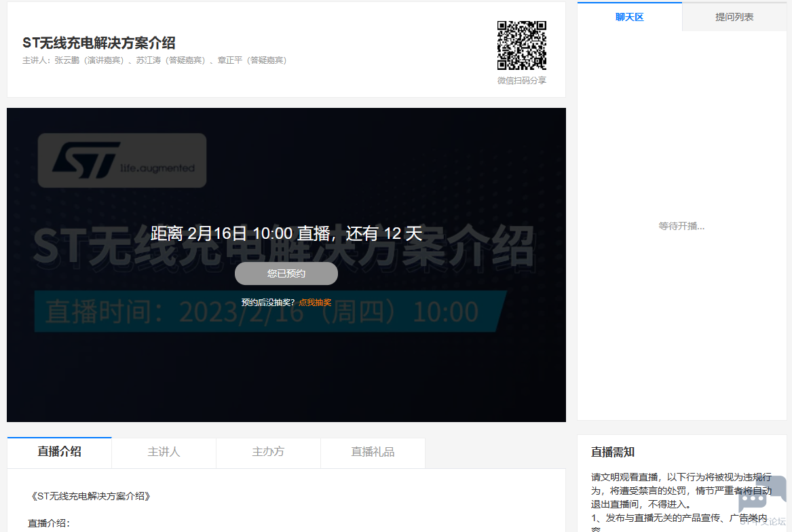This screenshot has width=792, height=532.
Task: Click the 直播需知 heading
Action: [x=613, y=452]
